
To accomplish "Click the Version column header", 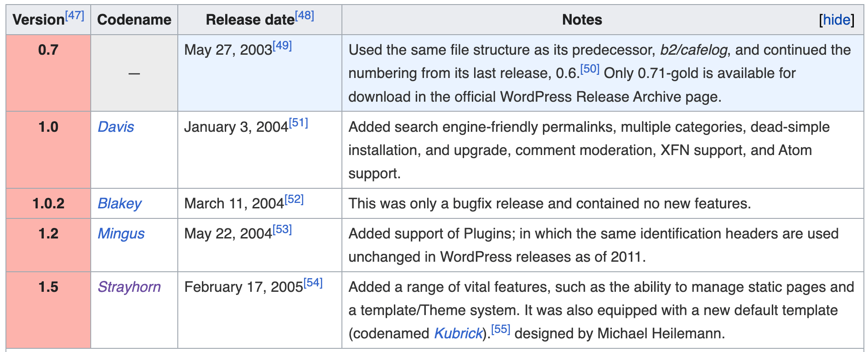I will (x=38, y=20).
